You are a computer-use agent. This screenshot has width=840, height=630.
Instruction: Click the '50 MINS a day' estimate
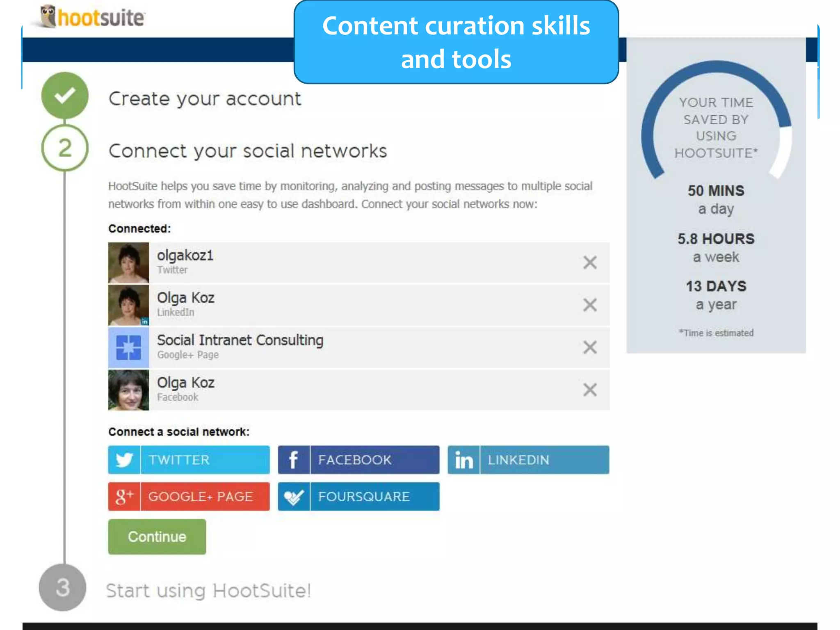click(716, 200)
